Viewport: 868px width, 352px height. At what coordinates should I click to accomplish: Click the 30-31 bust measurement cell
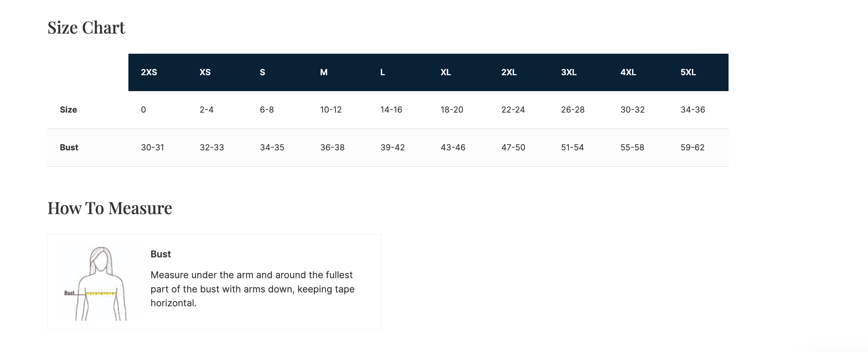[x=153, y=148]
